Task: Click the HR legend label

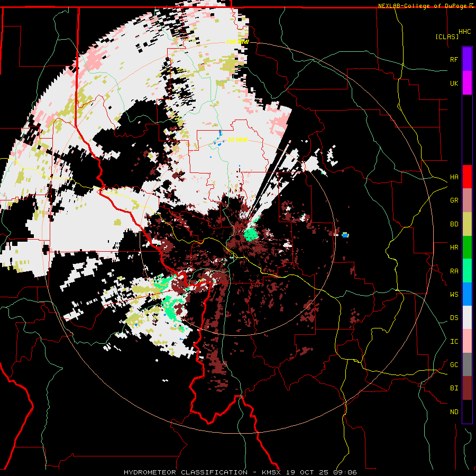Action: coord(454,248)
